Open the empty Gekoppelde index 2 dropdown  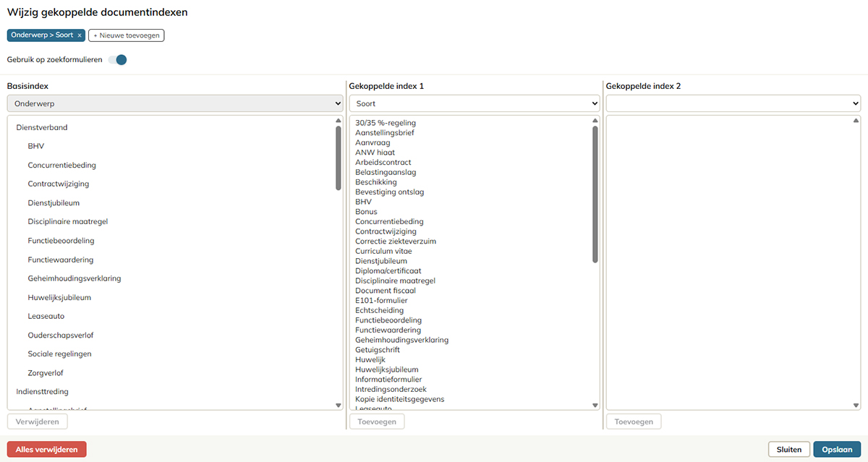point(733,103)
